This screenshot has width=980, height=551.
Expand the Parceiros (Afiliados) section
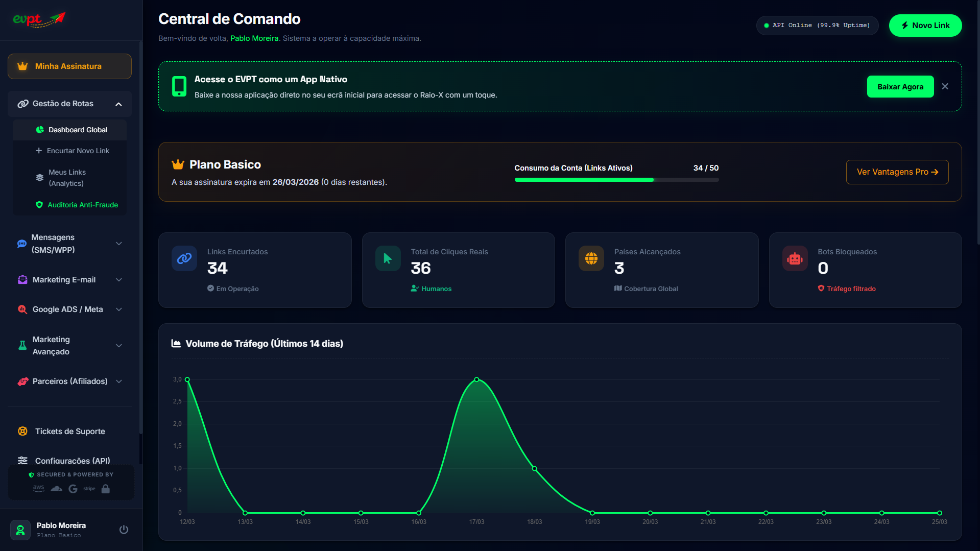pos(118,381)
